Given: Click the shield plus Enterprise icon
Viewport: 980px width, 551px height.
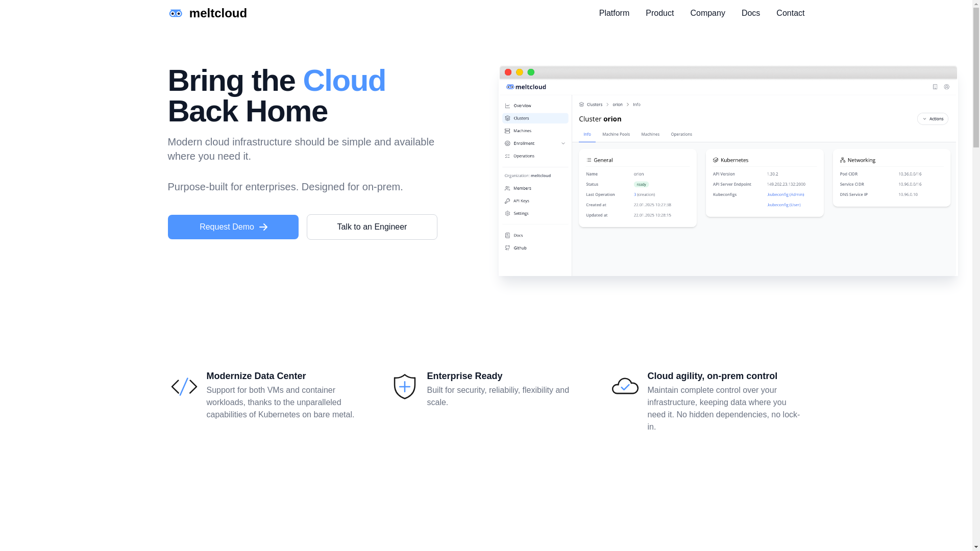Looking at the screenshot, I should pos(404,387).
